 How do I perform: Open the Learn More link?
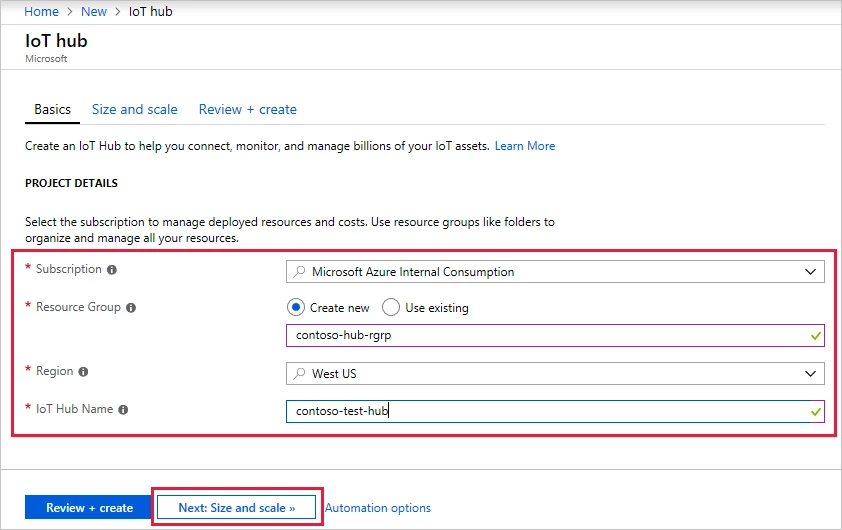(525, 146)
